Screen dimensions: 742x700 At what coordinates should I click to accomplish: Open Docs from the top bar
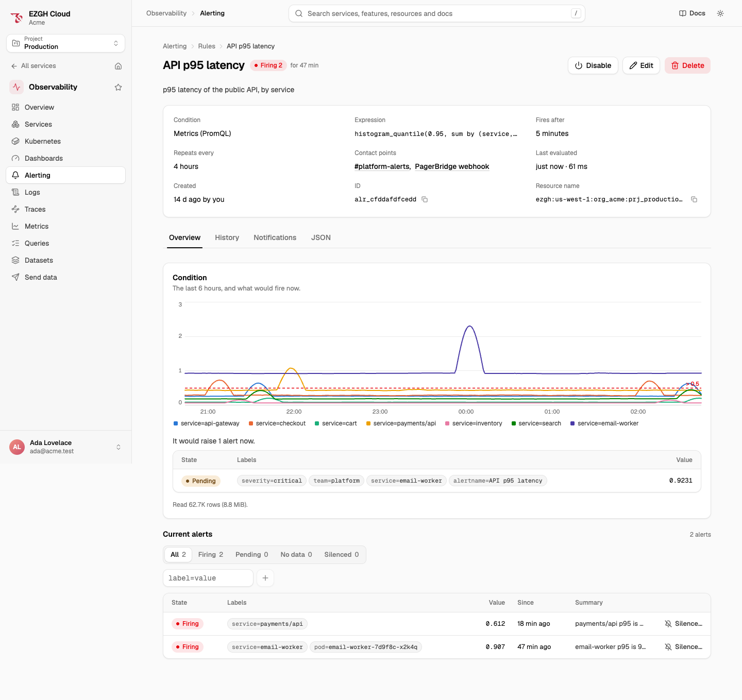(692, 13)
